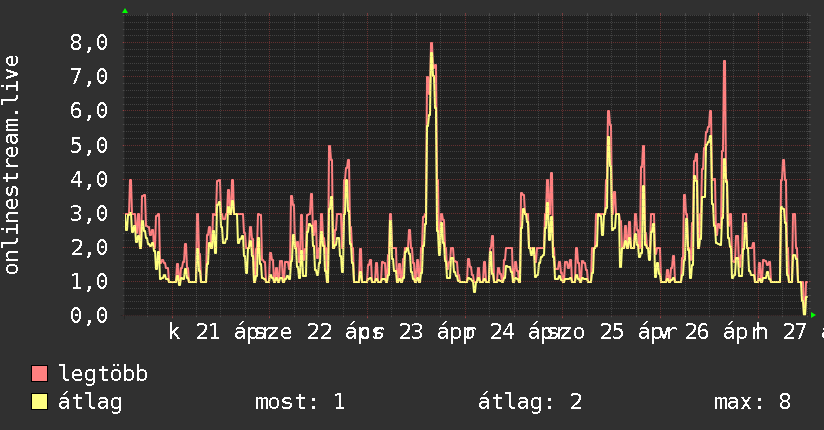Click the 'átlag: 2' statistic
The image size is (824, 430).
[530, 402]
